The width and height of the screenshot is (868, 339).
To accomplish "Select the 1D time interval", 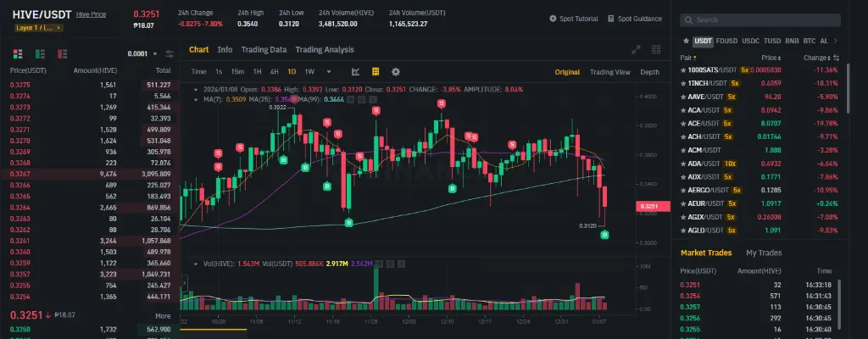I will [292, 72].
